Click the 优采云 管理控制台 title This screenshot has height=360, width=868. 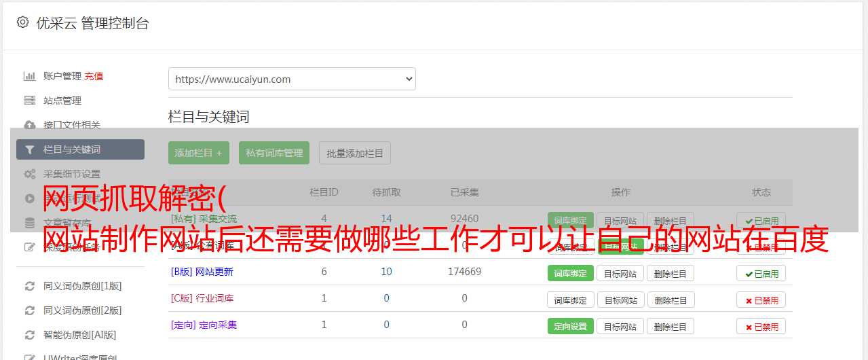(92, 23)
